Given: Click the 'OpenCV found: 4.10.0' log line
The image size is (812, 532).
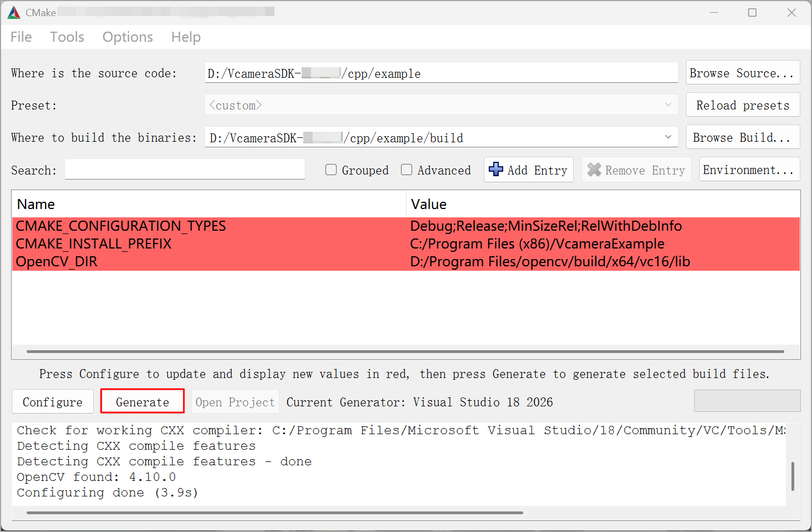Looking at the screenshot, I should click(97, 477).
